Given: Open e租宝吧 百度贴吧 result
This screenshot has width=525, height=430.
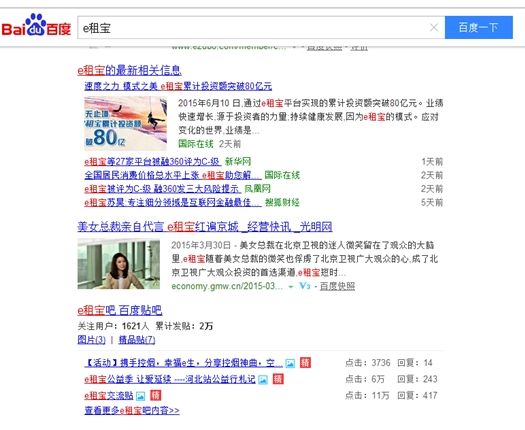Looking at the screenshot, I should [x=120, y=310].
